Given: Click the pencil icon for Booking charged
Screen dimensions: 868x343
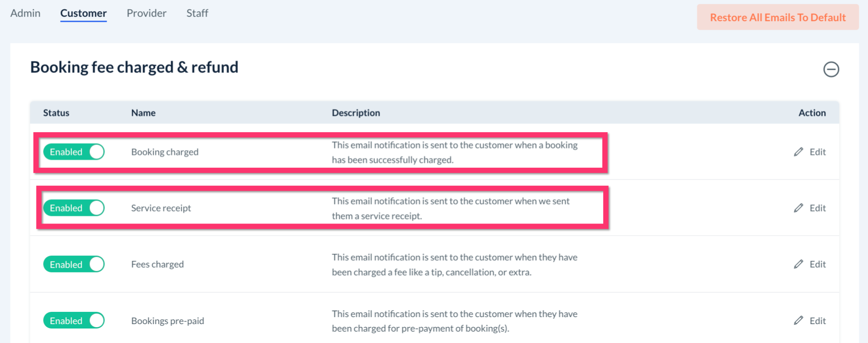Looking at the screenshot, I should coord(798,152).
